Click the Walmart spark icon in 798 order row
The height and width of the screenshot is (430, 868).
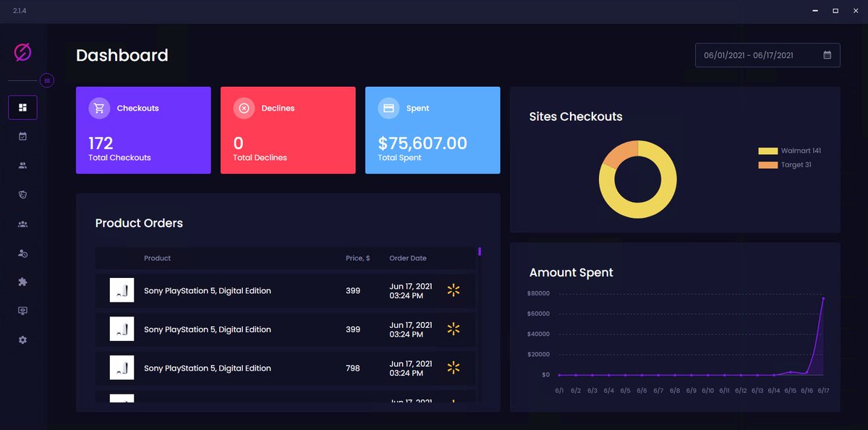point(454,368)
